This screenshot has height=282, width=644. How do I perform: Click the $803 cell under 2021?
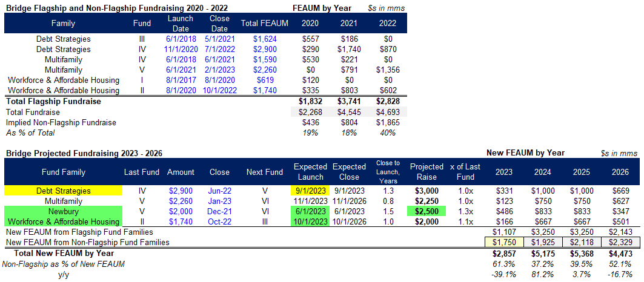tap(349, 90)
